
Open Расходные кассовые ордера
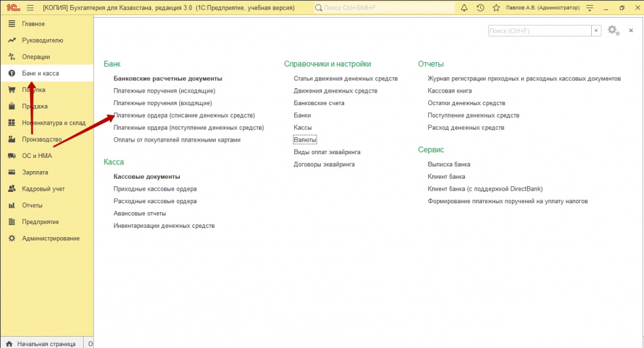(155, 201)
